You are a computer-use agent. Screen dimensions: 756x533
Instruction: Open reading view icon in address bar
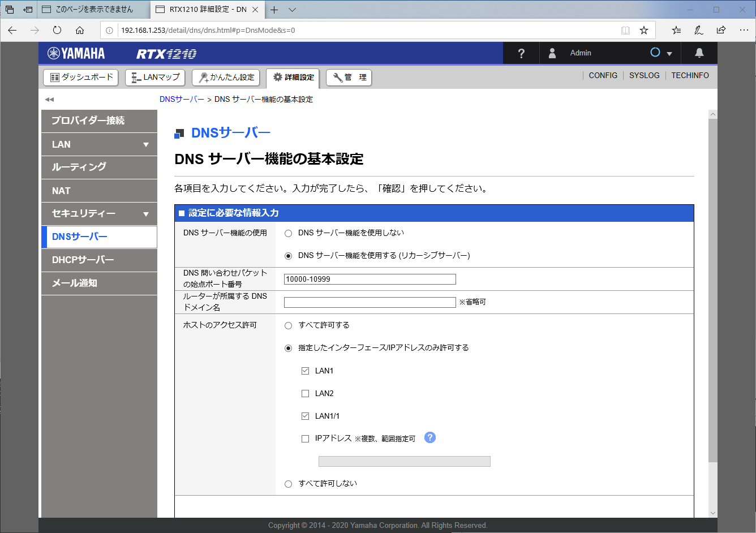(x=625, y=30)
